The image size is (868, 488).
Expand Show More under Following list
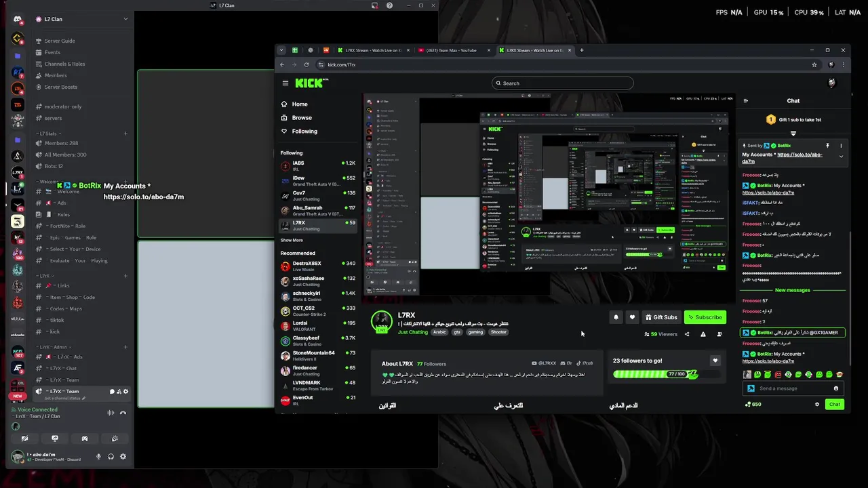[x=292, y=240]
